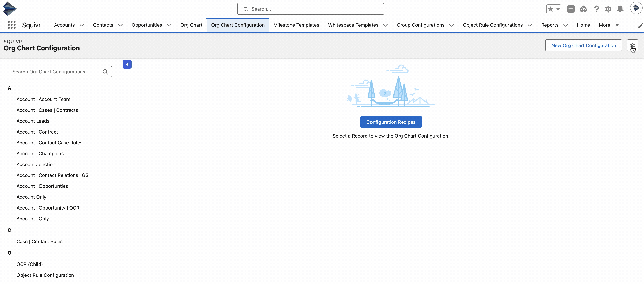Screen dimensions: 644x284
Task: Select the Account Junction configuration
Action: click(x=36, y=165)
